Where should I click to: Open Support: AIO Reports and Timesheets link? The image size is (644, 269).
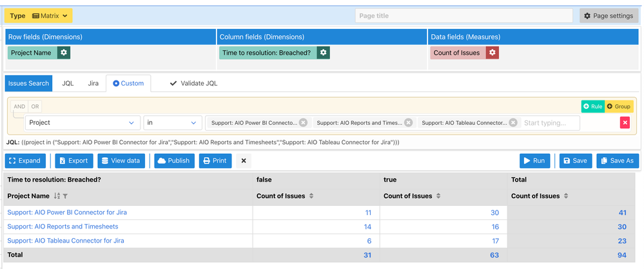pos(63,227)
